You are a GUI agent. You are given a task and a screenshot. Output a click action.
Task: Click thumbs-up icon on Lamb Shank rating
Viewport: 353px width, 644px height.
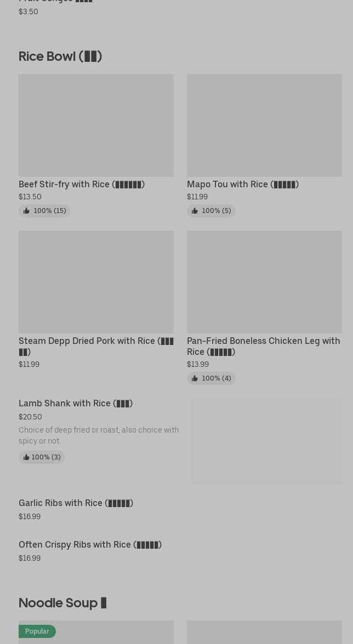point(26,457)
